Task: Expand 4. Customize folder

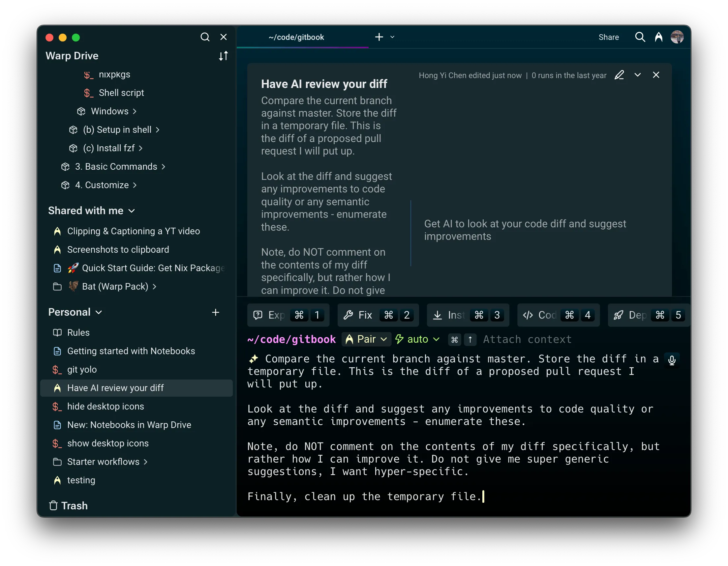Action: 99,185
